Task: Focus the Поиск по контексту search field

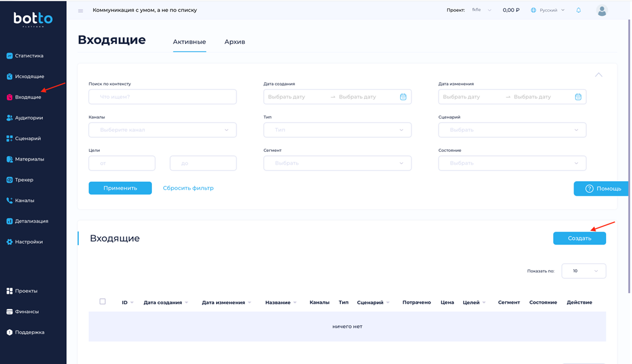Action: point(163,97)
